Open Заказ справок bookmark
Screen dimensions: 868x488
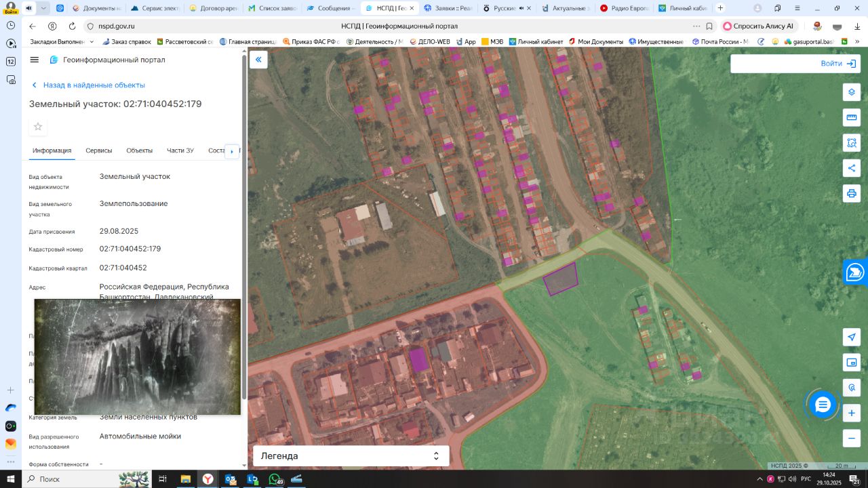(127, 41)
